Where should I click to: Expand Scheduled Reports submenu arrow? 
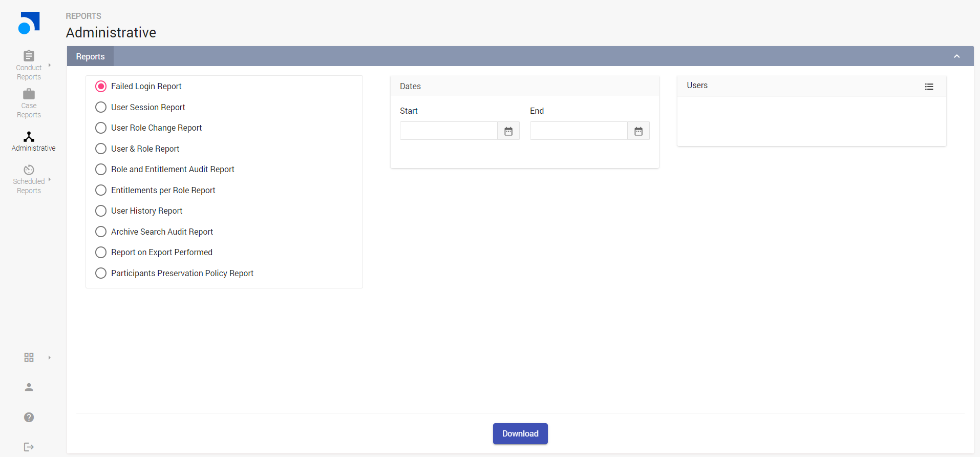50,180
